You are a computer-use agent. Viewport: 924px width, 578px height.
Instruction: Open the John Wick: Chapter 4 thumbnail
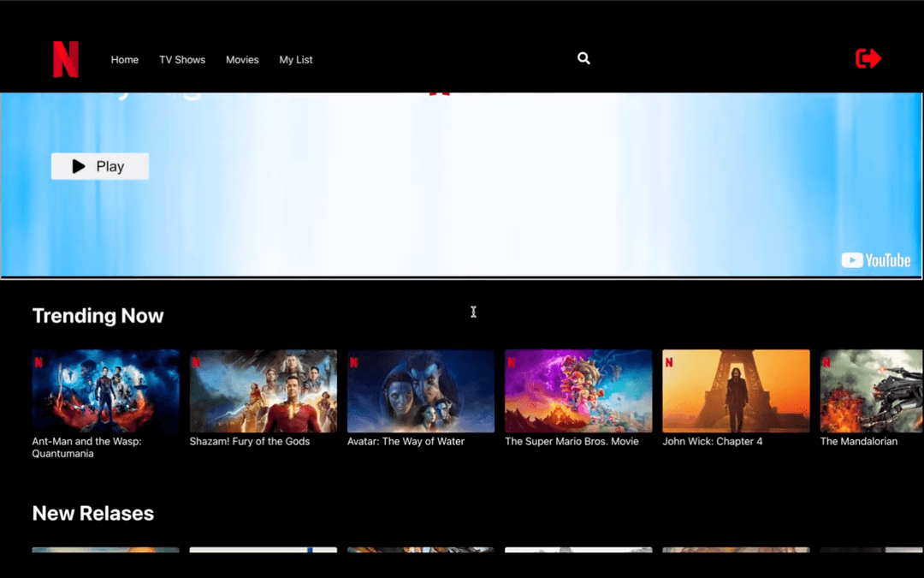(736, 392)
